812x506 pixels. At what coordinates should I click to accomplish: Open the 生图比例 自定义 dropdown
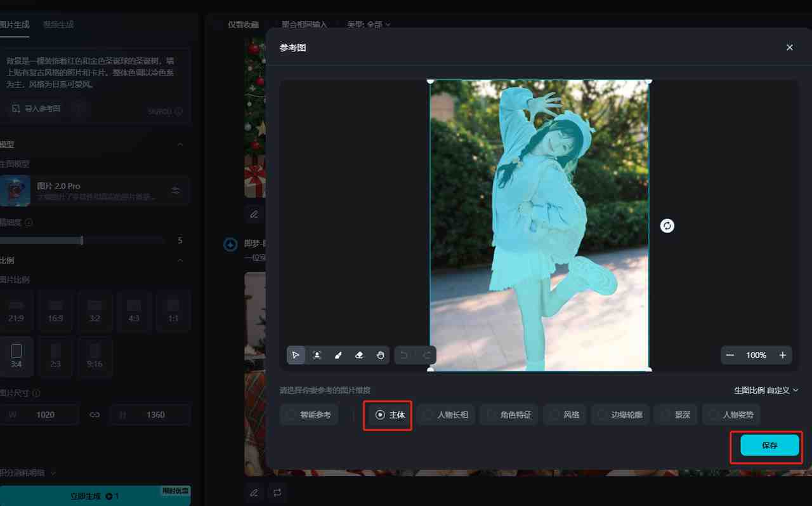point(766,390)
